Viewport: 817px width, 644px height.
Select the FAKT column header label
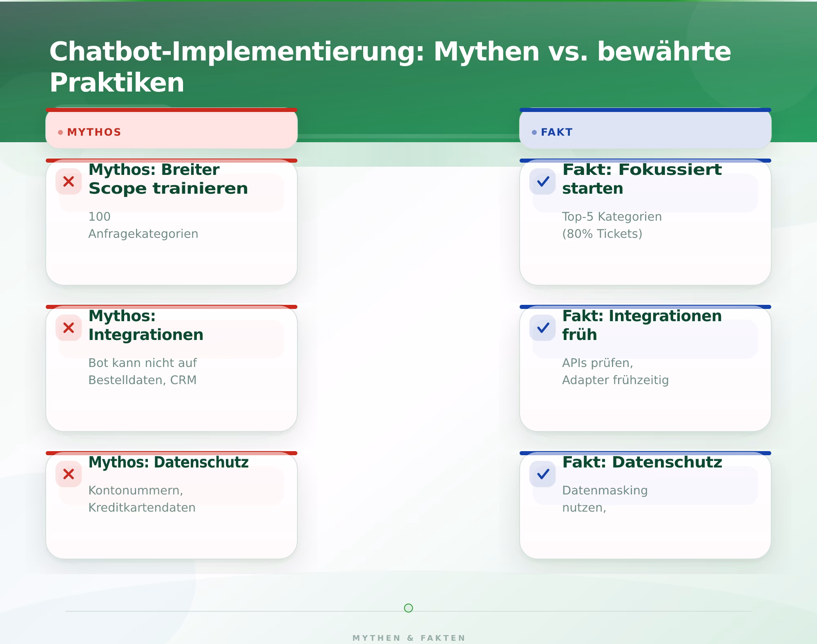[557, 132]
